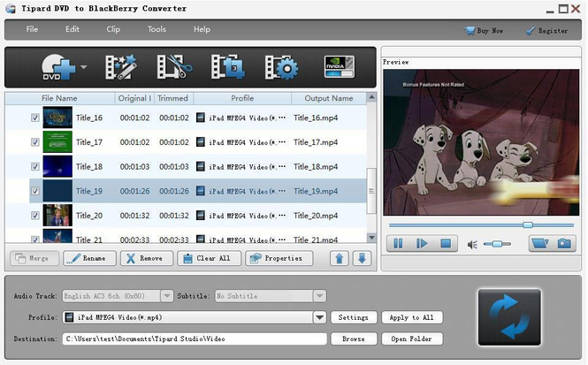This screenshot has width=588, height=365.
Task: Click the preview playback progress slider
Action: pyautogui.click(x=481, y=224)
